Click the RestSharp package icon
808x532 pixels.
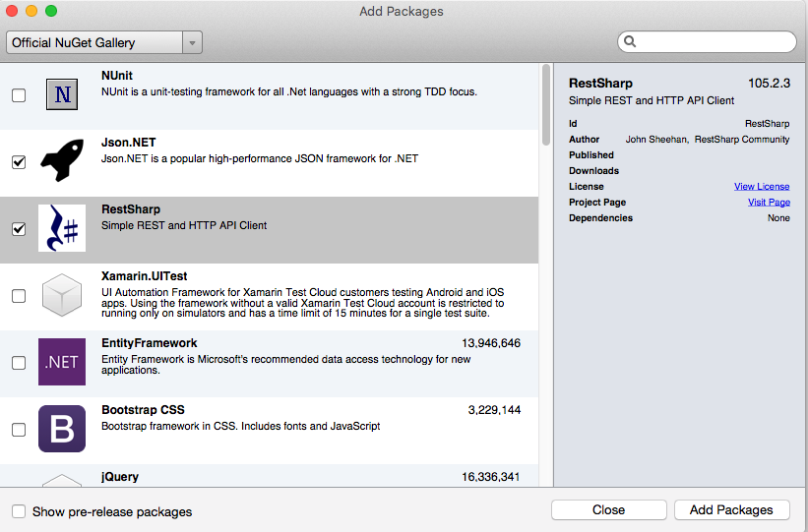[x=62, y=228]
